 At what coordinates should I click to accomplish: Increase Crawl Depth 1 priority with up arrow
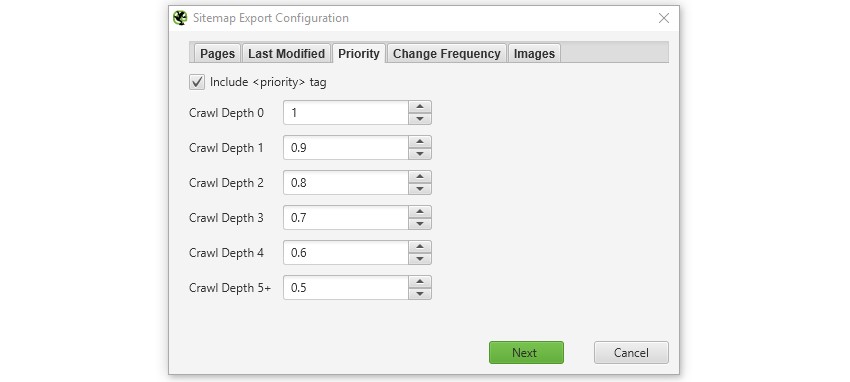tap(420, 142)
